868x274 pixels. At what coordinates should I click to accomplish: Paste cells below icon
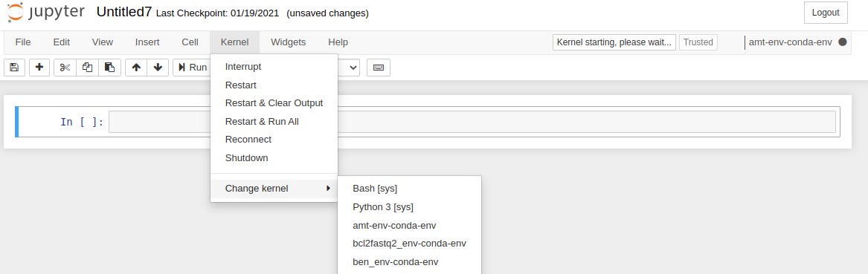(109, 68)
